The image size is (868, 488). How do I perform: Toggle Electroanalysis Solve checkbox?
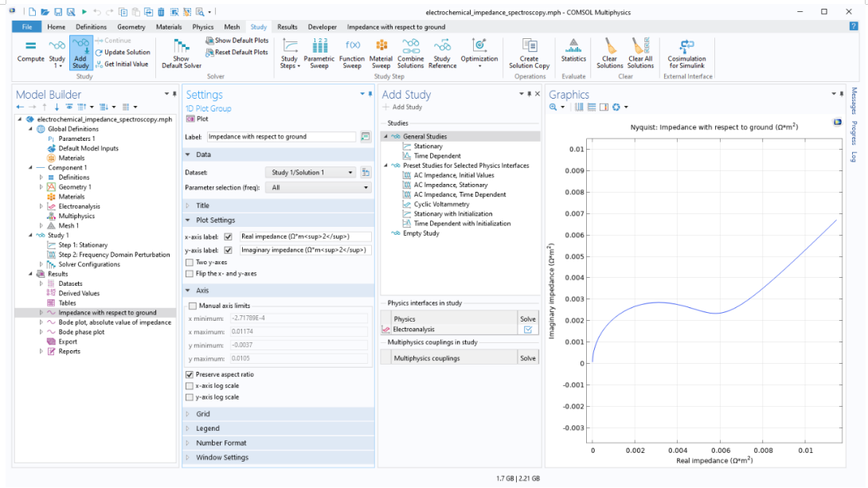pos(527,330)
